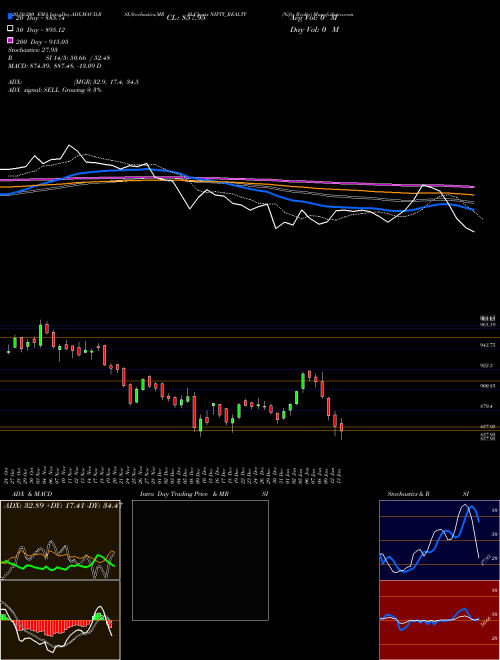The image size is (500, 660).
Task: Click the 879.4 price axis label
Action: pyautogui.click(x=488, y=407)
